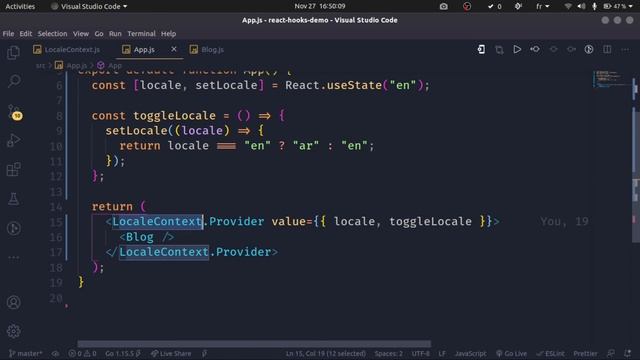Open the Selection menu
The width and height of the screenshot is (640, 360).
pos(52,33)
